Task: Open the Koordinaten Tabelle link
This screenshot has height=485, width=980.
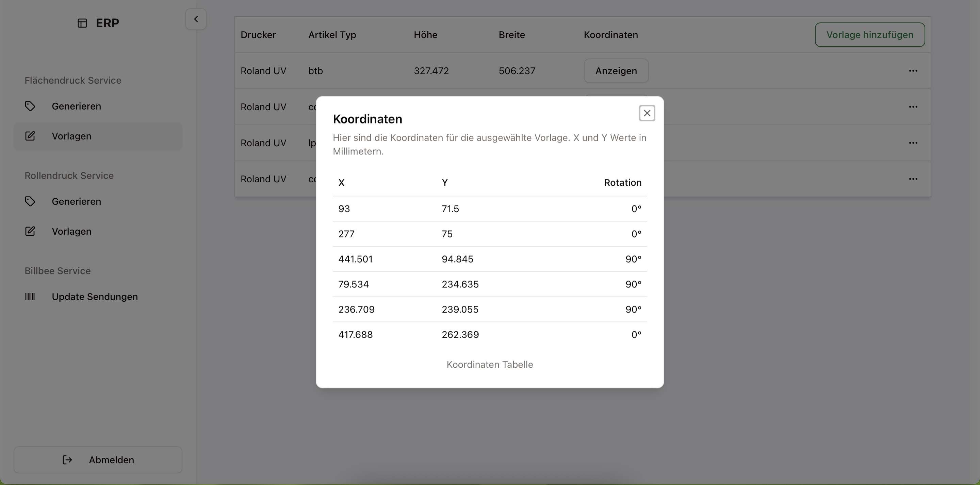Action: (490, 364)
